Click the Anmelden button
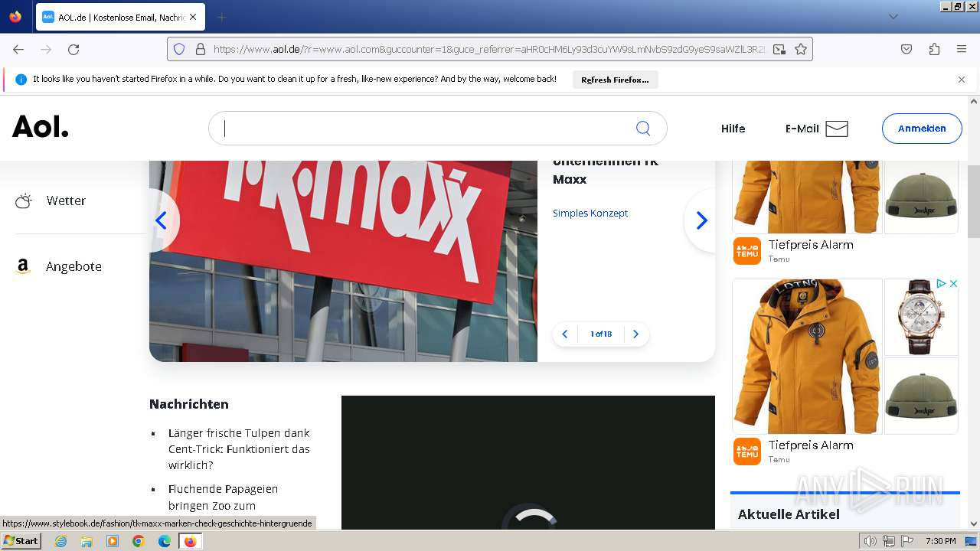 pyautogui.click(x=922, y=129)
